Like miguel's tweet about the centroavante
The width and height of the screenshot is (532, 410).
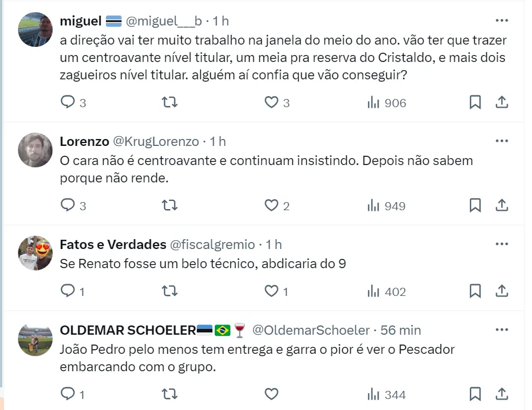271,103
